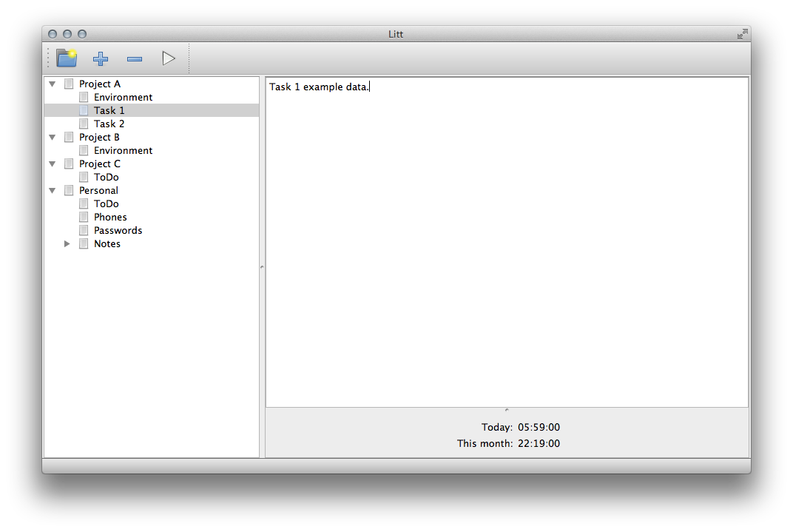Start the timer with the play icon
Screen dimensions: 793x532
pos(169,58)
